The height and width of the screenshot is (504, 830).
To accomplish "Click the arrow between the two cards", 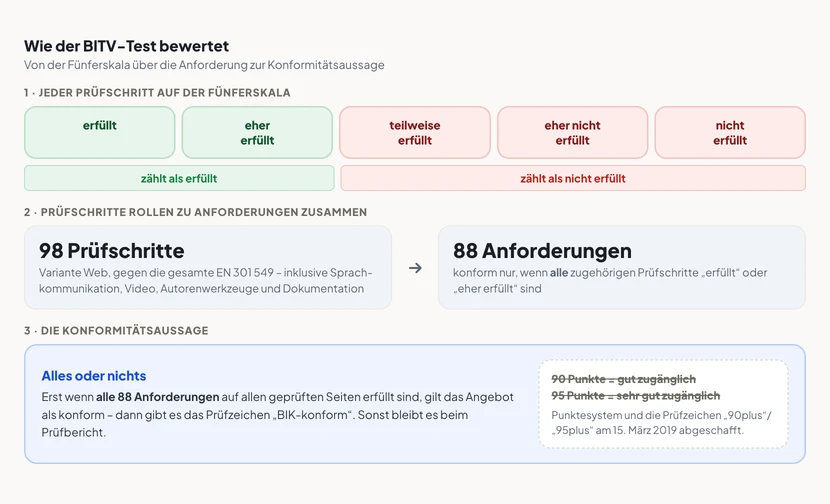I will (x=415, y=268).
